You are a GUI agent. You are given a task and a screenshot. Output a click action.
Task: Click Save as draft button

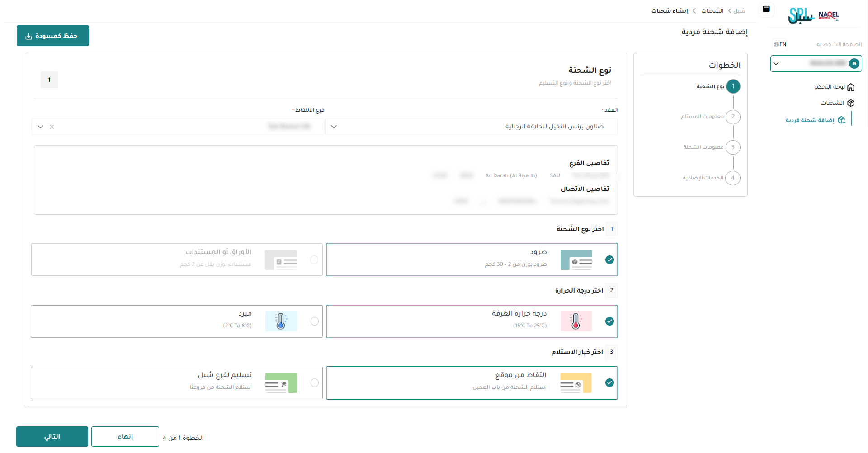(52, 36)
